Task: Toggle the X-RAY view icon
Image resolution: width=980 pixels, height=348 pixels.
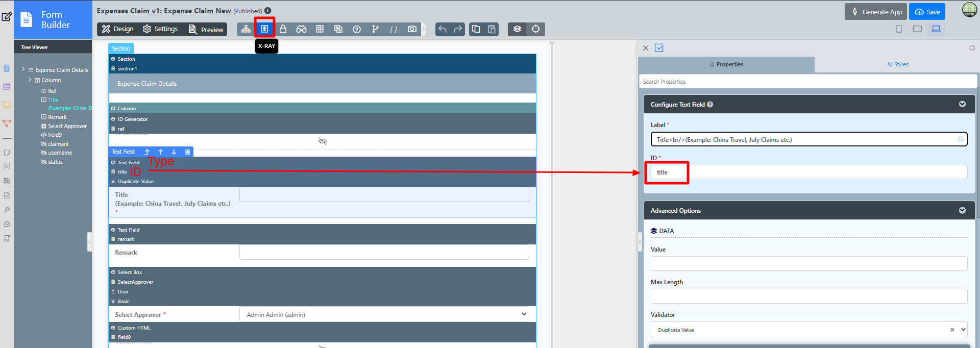Action: [x=264, y=29]
